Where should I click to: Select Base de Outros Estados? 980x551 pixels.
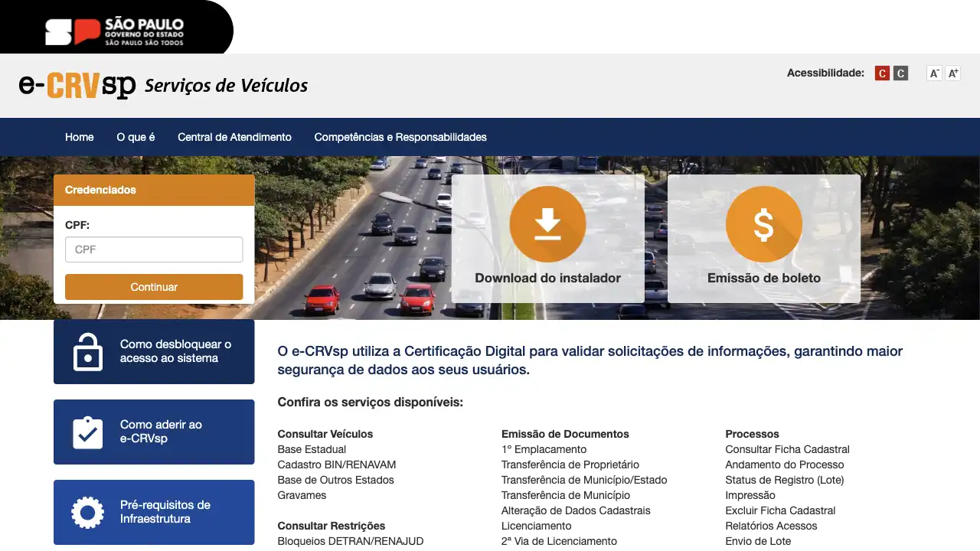point(335,480)
